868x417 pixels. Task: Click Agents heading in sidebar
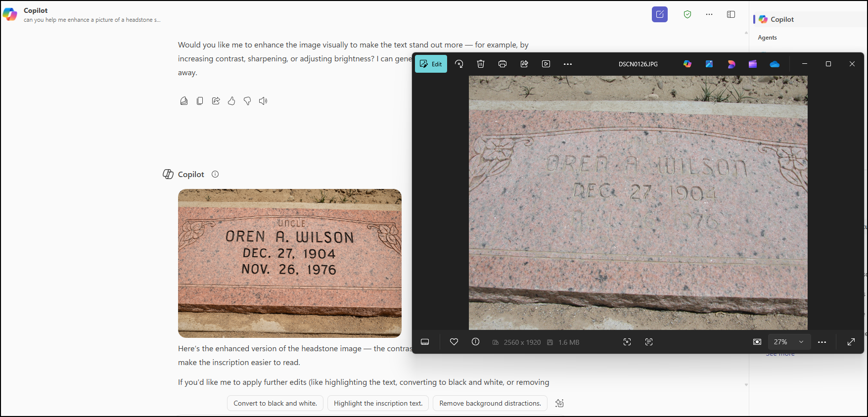[x=767, y=38]
